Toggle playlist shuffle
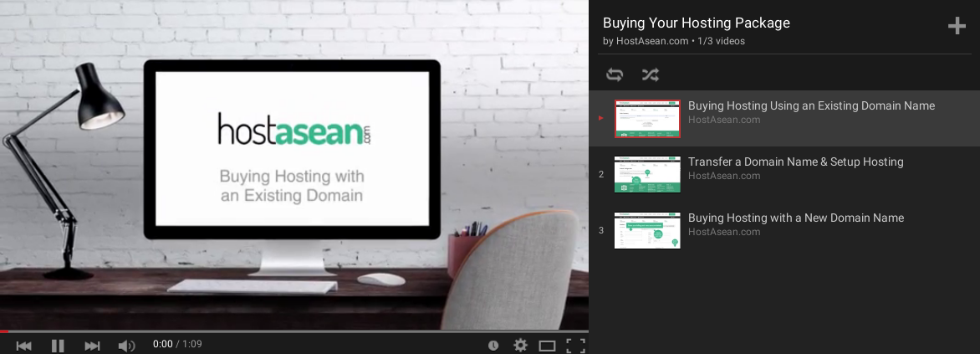The image size is (980, 354). click(650, 75)
